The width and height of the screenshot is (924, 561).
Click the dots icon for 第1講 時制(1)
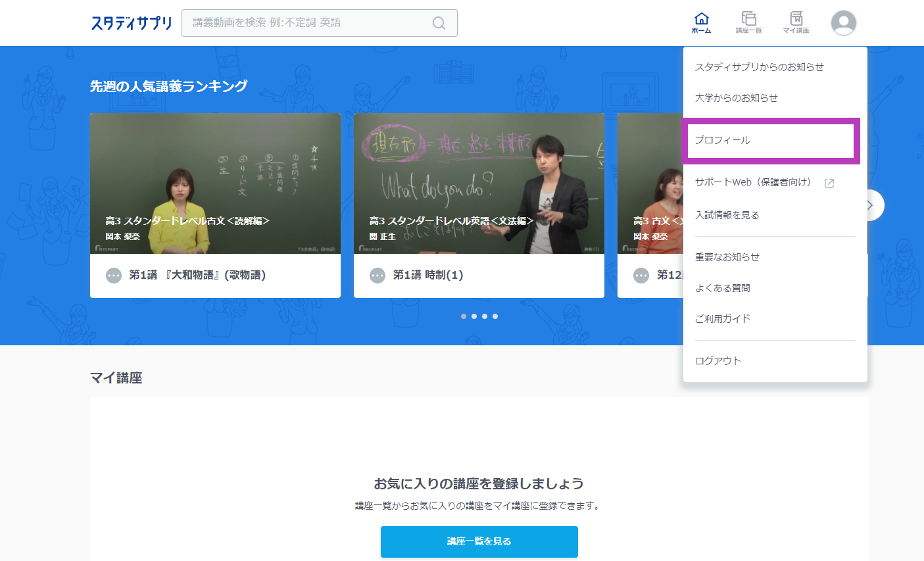click(x=377, y=276)
